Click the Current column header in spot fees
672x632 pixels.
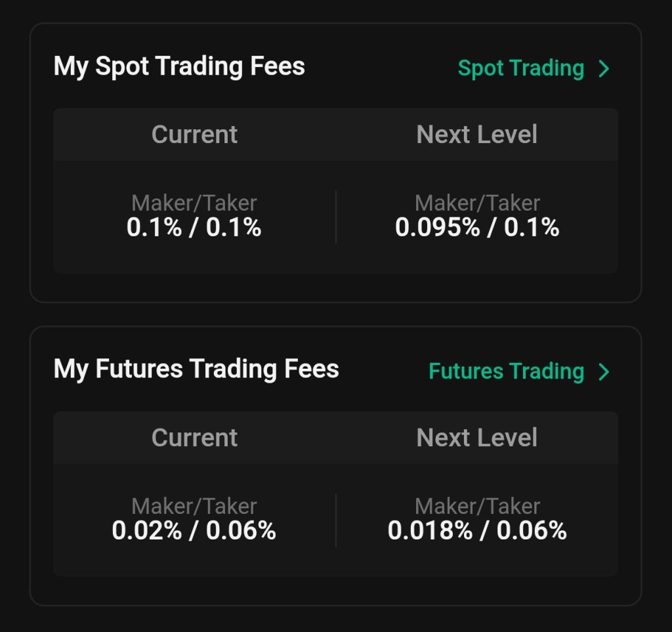pyautogui.click(x=194, y=134)
